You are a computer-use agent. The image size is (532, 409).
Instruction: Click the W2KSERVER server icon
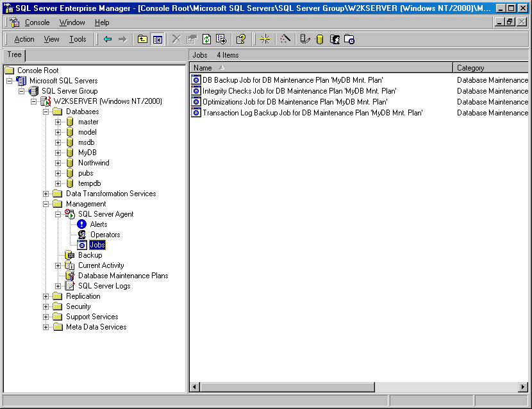click(46, 101)
